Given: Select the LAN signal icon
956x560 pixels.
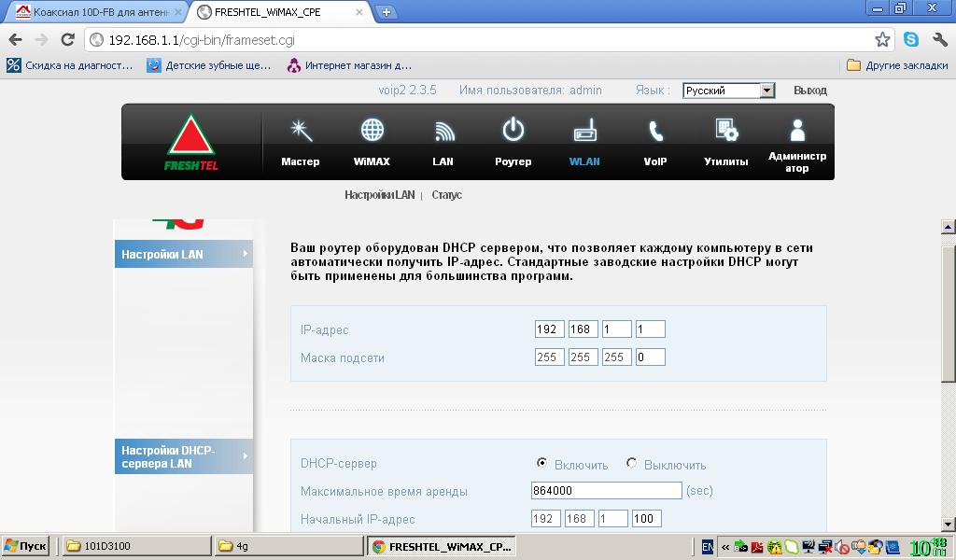Looking at the screenshot, I should tap(443, 131).
